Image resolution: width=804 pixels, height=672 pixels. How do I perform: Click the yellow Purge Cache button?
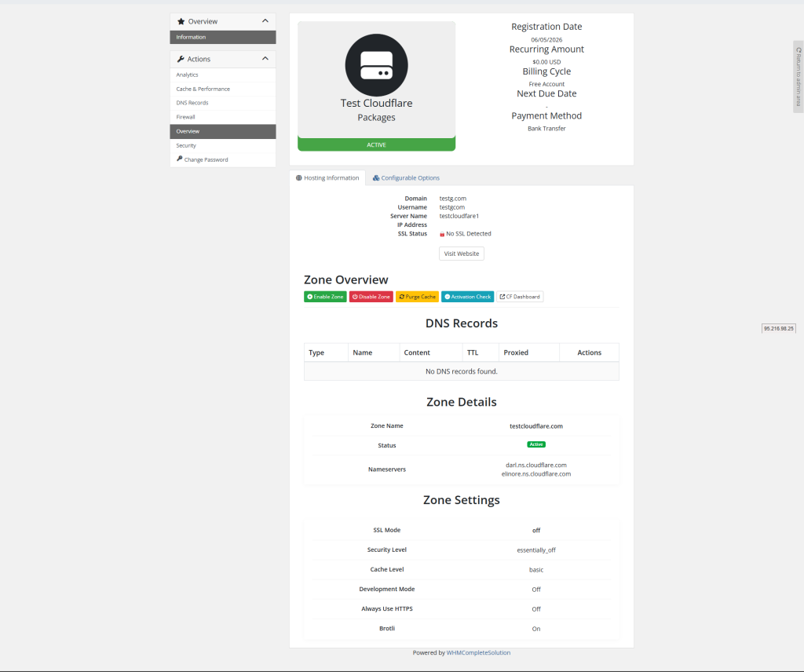pos(418,297)
